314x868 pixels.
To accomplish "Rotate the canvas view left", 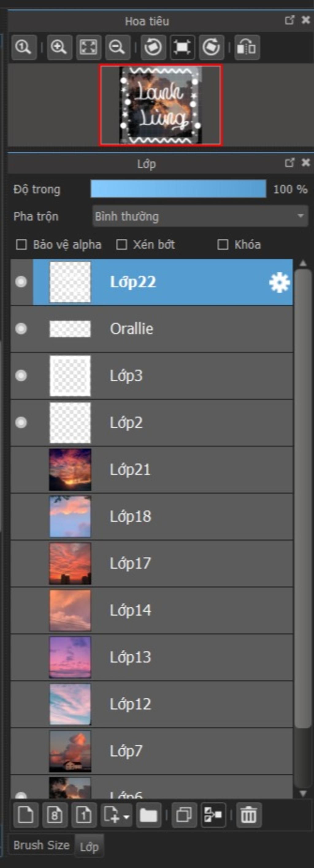I will point(153,47).
